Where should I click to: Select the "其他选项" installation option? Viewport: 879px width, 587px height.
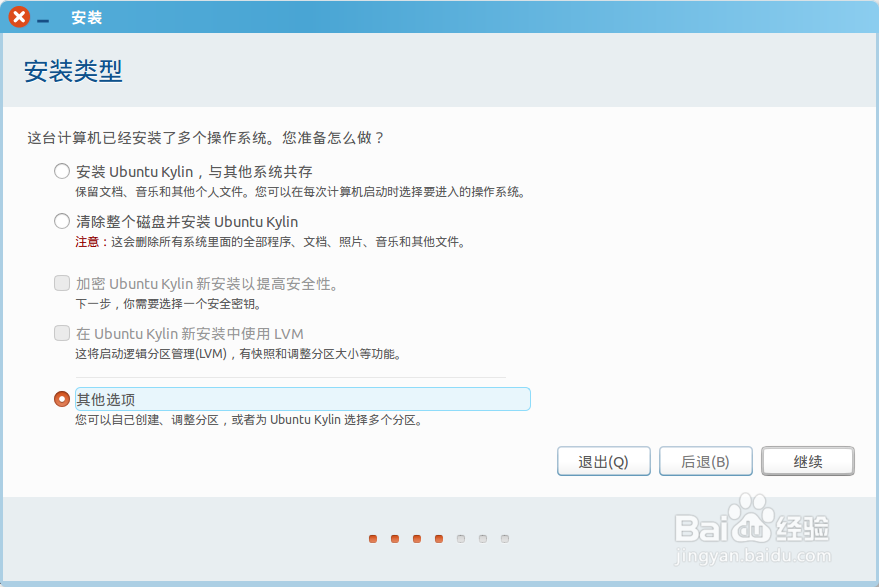61,398
